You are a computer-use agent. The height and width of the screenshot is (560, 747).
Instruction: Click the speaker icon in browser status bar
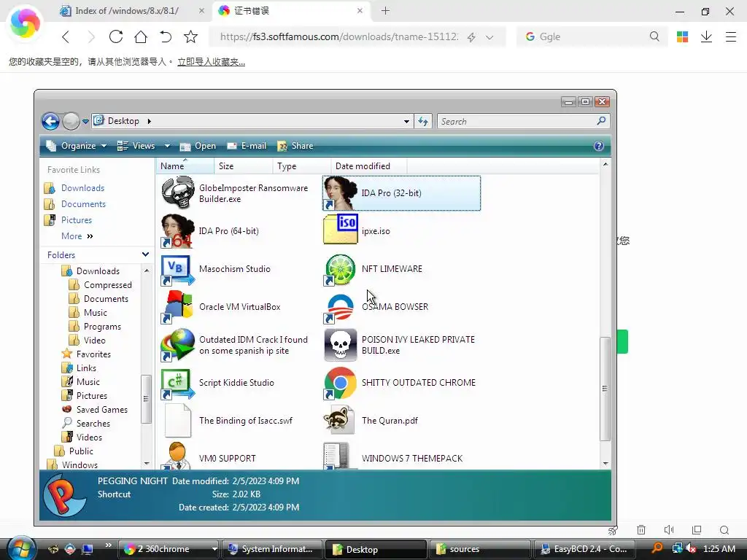(x=669, y=530)
